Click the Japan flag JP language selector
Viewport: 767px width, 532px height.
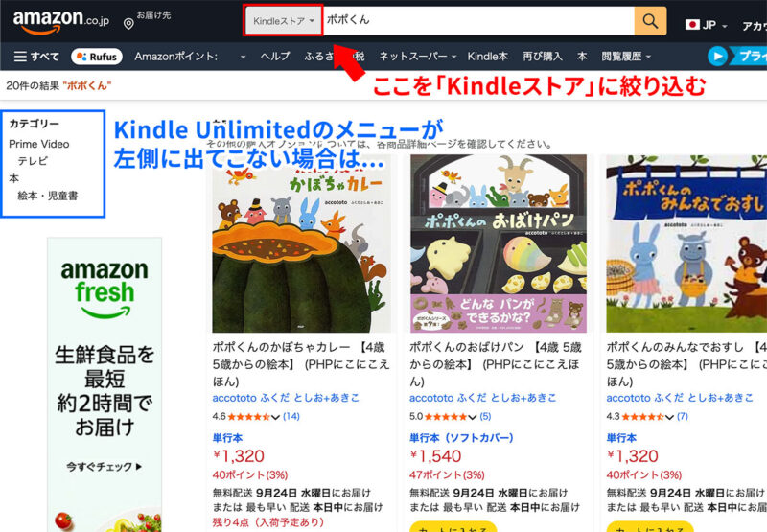tap(706, 25)
